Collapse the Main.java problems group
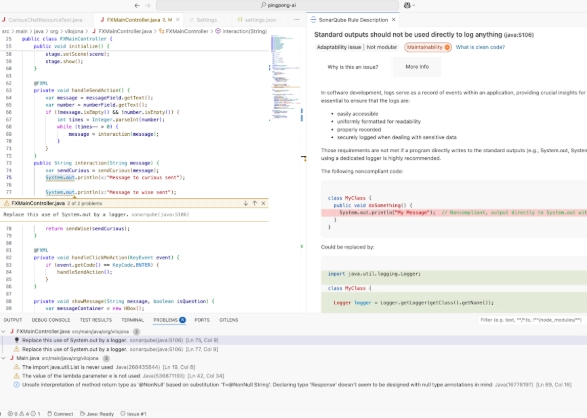Image resolution: width=587 pixels, height=418 pixels. point(4,358)
